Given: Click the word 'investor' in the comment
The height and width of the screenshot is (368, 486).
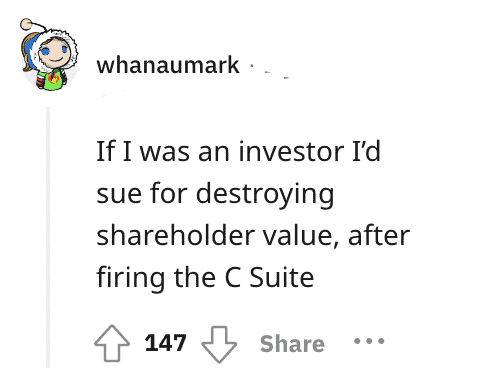Looking at the screenshot, I should [x=291, y=151].
